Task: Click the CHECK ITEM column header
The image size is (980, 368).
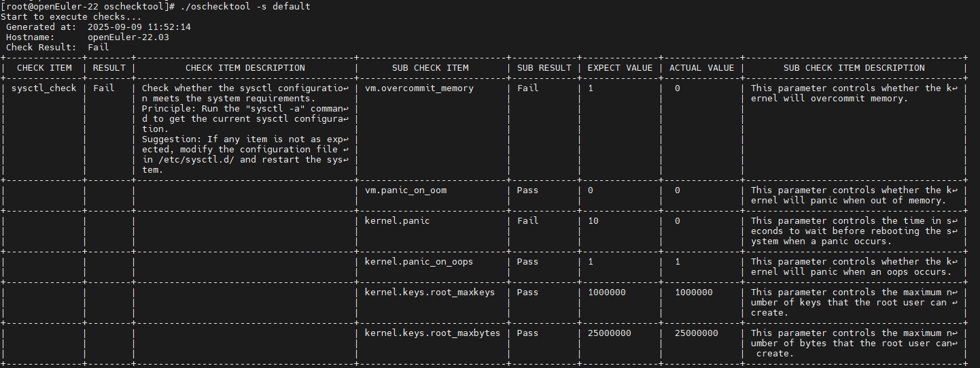Action: point(44,68)
